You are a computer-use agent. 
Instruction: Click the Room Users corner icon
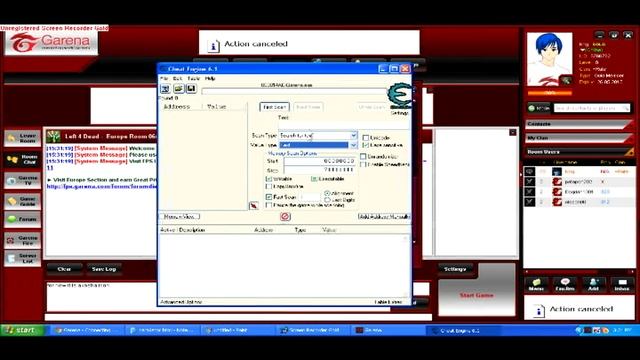pyautogui.click(x=629, y=152)
